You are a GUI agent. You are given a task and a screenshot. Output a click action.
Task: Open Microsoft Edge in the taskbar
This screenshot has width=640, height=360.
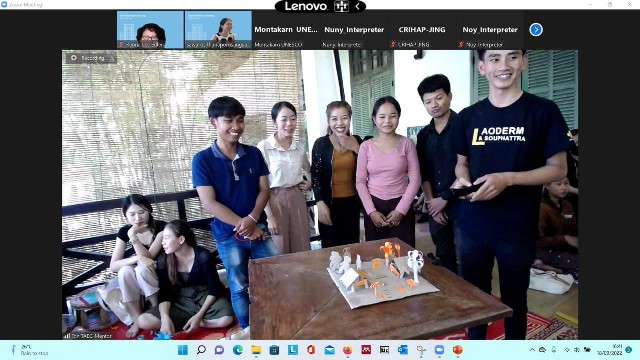pyautogui.click(x=238, y=350)
